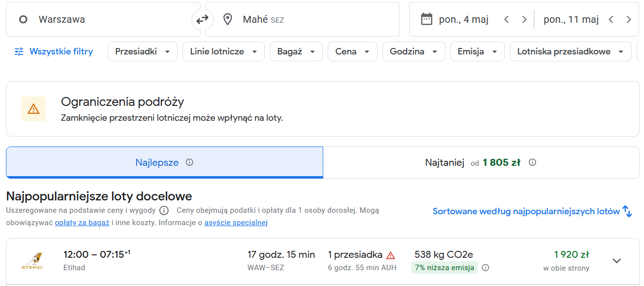Expand the Etihad flight details chevron
Screen dimensions: 644x286
617,261
